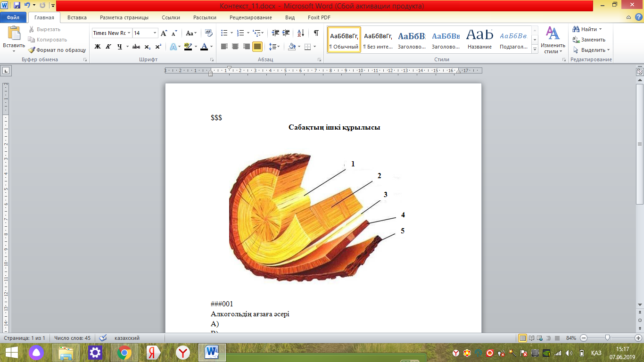This screenshot has width=644, height=362.
Task: Click казахский language in status bar
Action: point(127,338)
